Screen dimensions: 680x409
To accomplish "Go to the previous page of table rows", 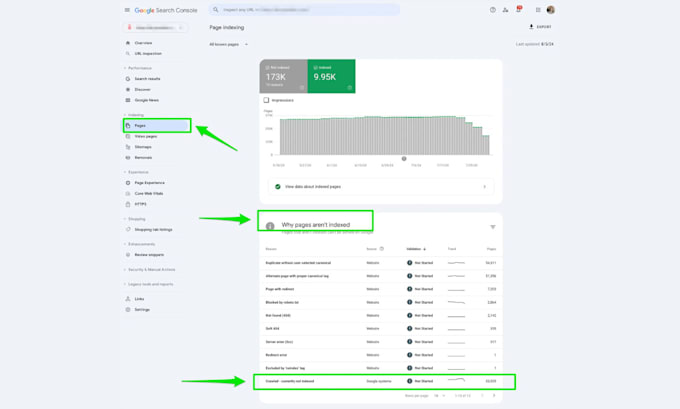I will [482, 396].
